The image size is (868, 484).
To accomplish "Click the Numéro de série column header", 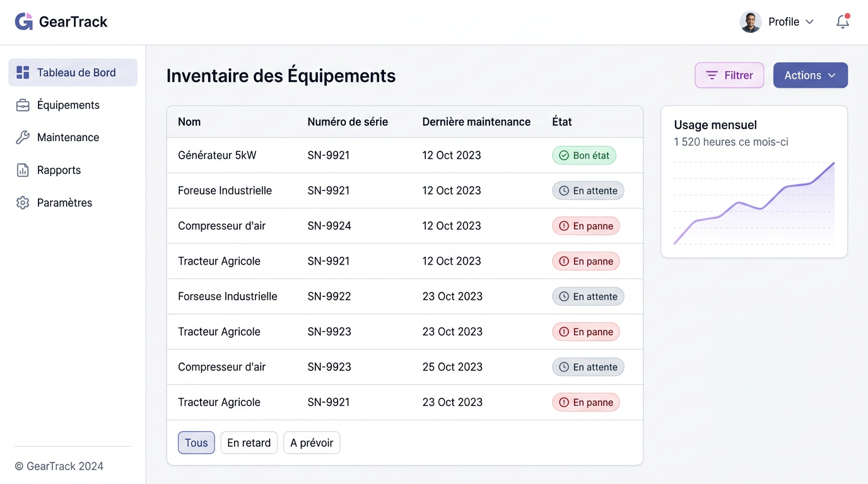I will [348, 122].
